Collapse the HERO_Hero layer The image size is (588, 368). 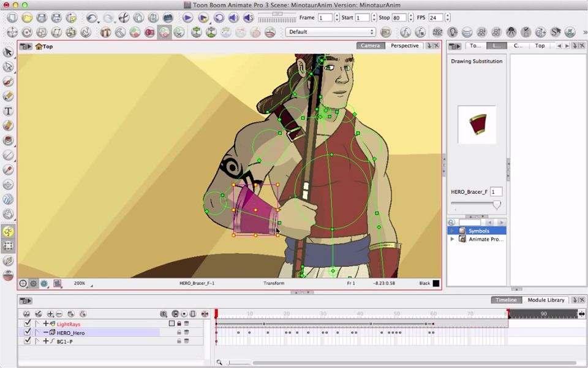click(46, 332)
